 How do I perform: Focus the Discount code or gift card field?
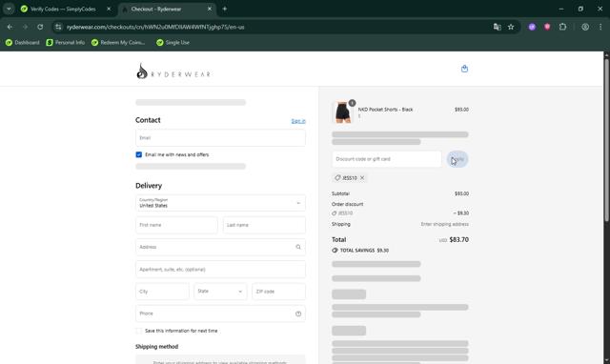tap(387, 159)
